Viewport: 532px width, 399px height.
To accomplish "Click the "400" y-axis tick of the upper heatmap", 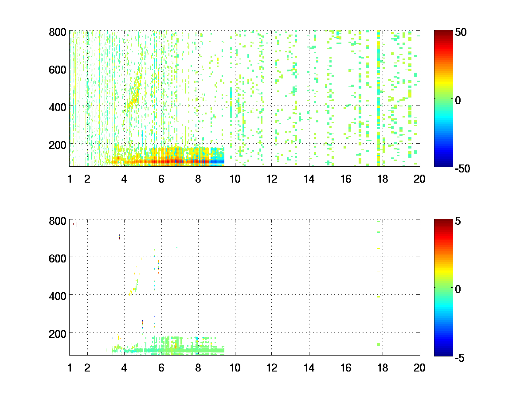I will 58,107.
